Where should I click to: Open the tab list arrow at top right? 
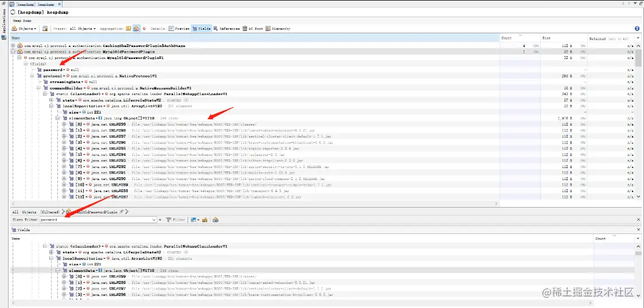(x=634, y=4)
